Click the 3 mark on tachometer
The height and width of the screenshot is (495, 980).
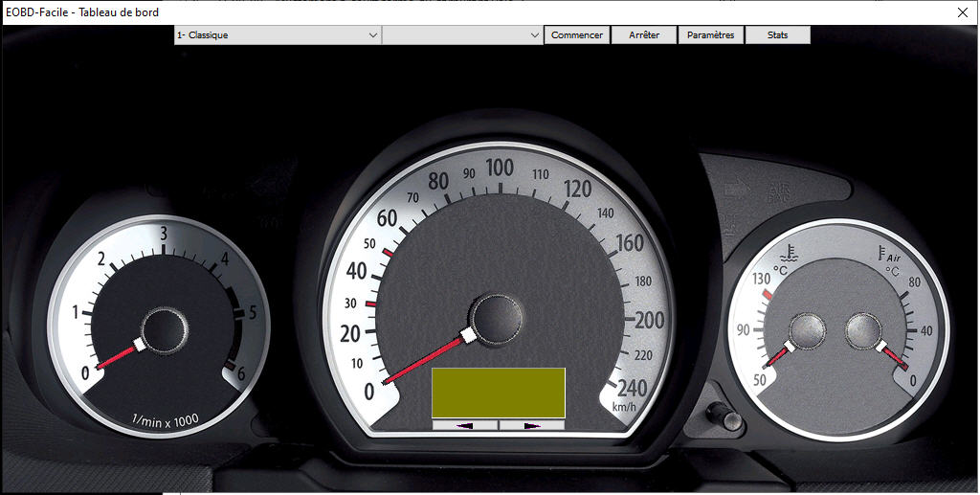[x=164, y=234]
